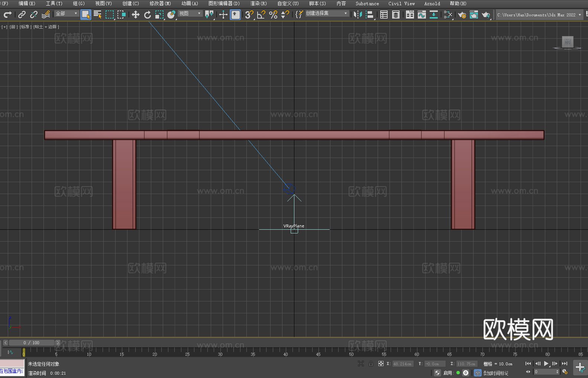Image resolution: width=588 pixels, height=378 pixels.
Task: Open the 修改器(M) menu
Action: [160, 3]
